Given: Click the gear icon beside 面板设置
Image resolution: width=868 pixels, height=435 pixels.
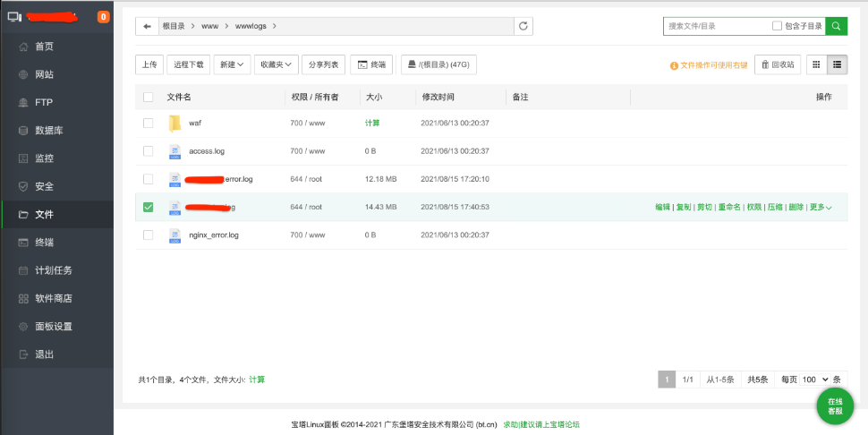Looking at the screenshot, I should click(x=23, y=327).
